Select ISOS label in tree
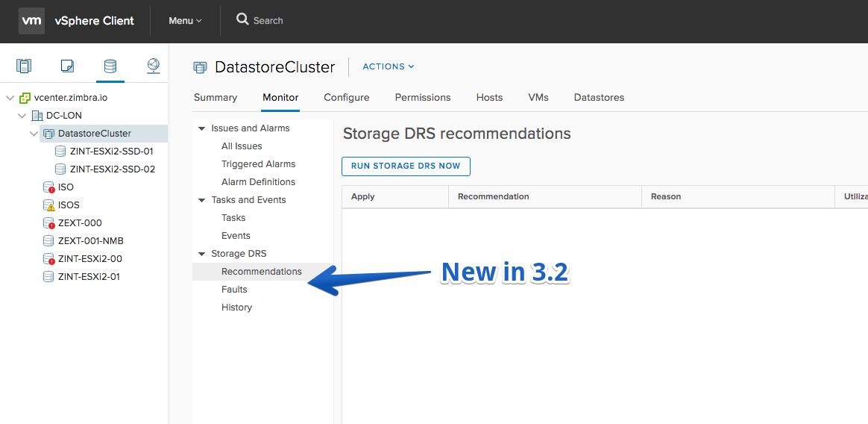Screen dimensions: 868x424 pos(69,205)
